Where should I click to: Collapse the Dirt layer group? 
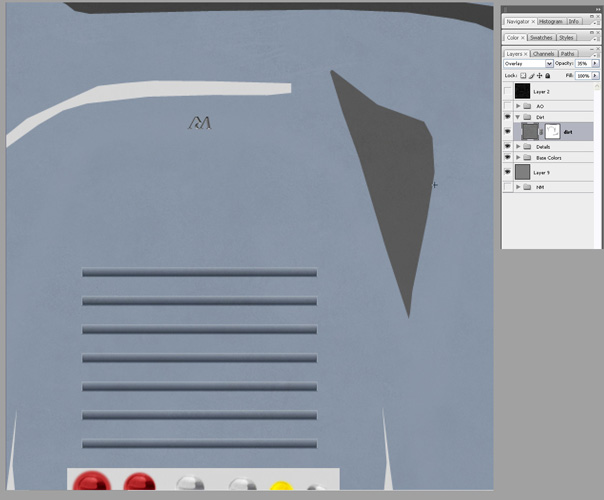point(518,117)
